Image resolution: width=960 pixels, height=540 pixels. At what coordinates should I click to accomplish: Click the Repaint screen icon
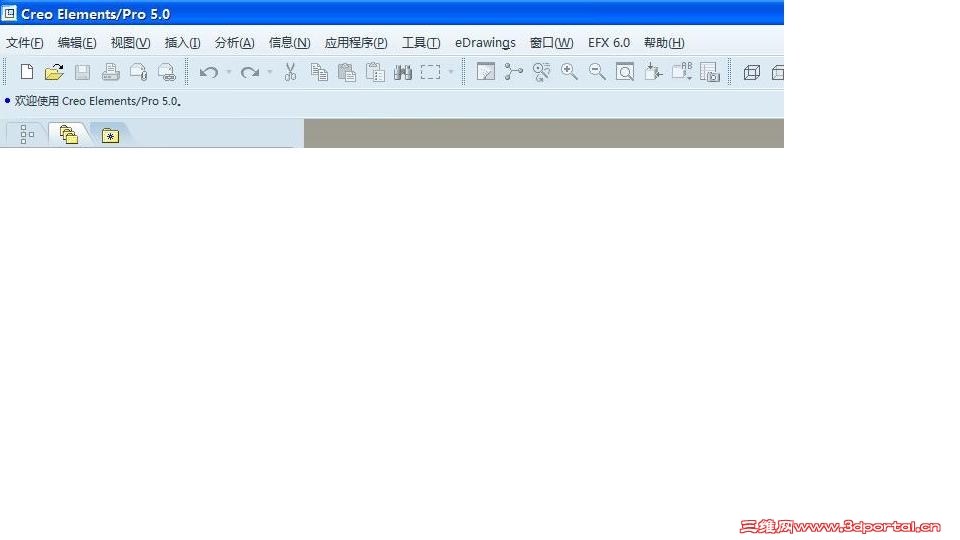(x=486, y=72)
